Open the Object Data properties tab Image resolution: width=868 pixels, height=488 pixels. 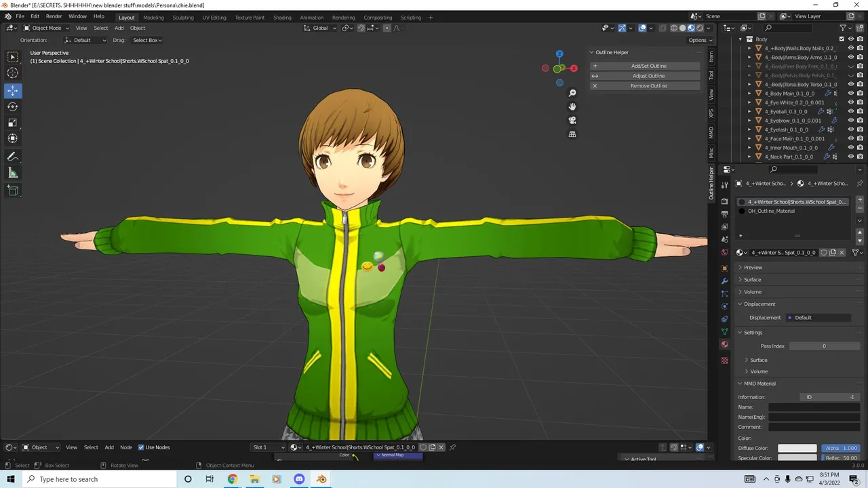(x=724, y=331)
